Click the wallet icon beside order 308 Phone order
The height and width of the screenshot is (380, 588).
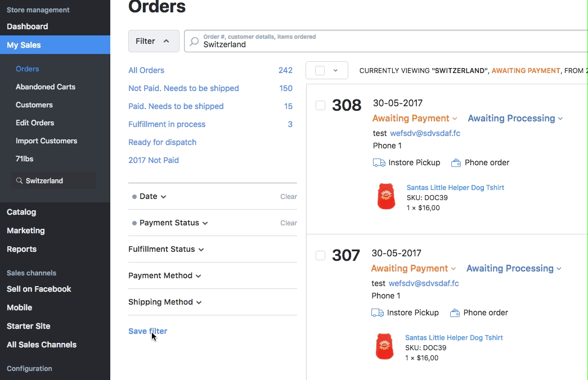[x=457, y=162]
